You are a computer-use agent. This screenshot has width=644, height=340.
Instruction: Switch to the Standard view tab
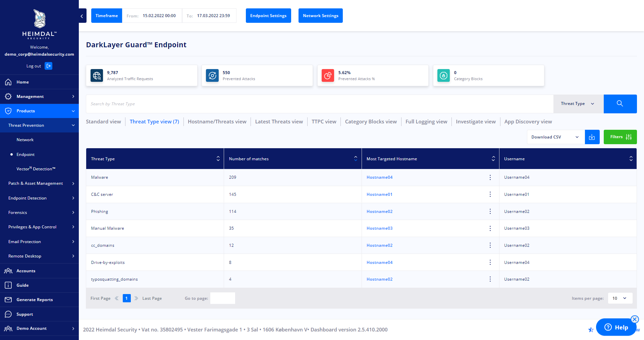pyautogui.click(x=103, y=121)
